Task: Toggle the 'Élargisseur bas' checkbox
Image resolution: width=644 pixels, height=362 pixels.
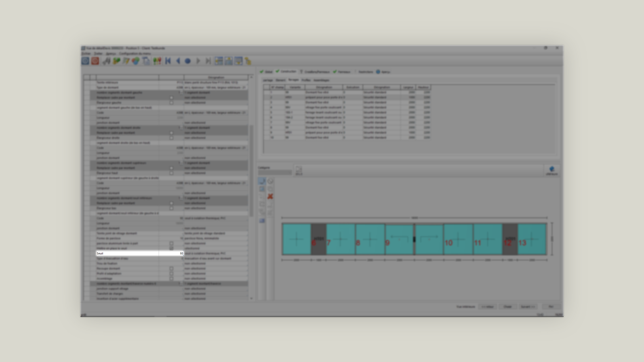Action: [171, 208]
